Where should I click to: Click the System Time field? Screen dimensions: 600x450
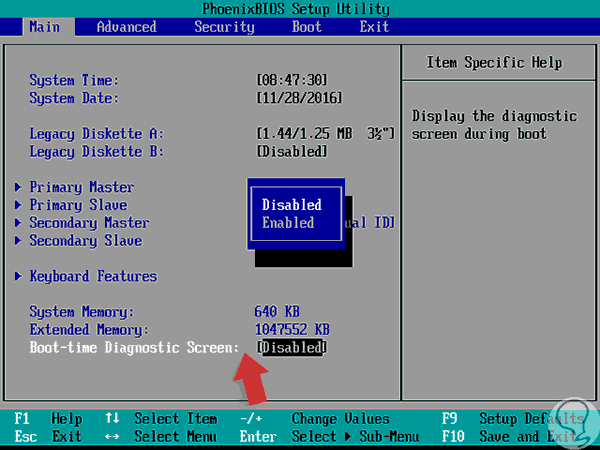[x=292, y=80]
